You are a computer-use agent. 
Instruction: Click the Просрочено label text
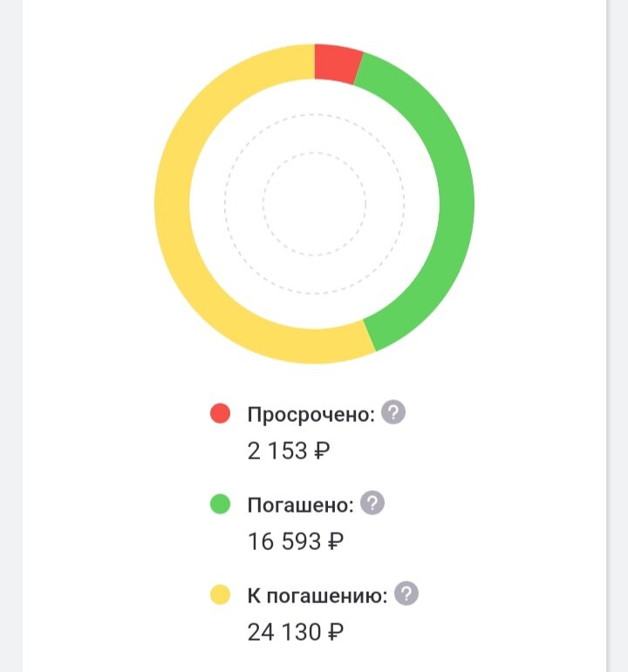tap(311, 414)
